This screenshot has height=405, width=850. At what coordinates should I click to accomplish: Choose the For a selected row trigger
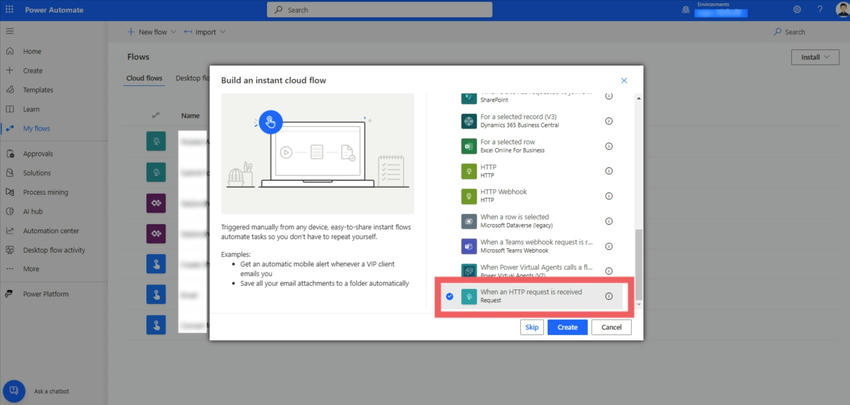[532, 146]
